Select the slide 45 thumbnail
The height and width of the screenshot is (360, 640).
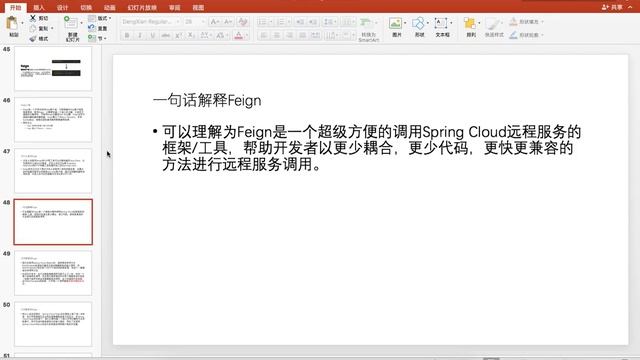pyautogui.click(x=53, y=68)
